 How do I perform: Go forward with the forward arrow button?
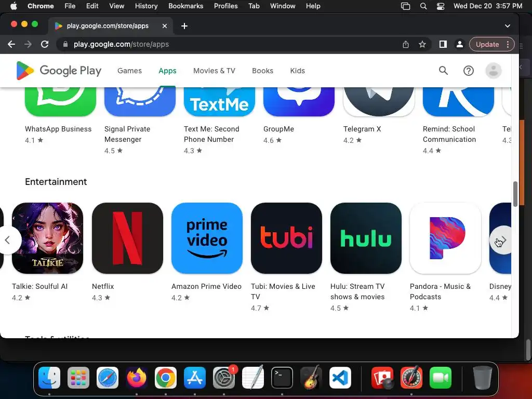click(x=28, y=45)
